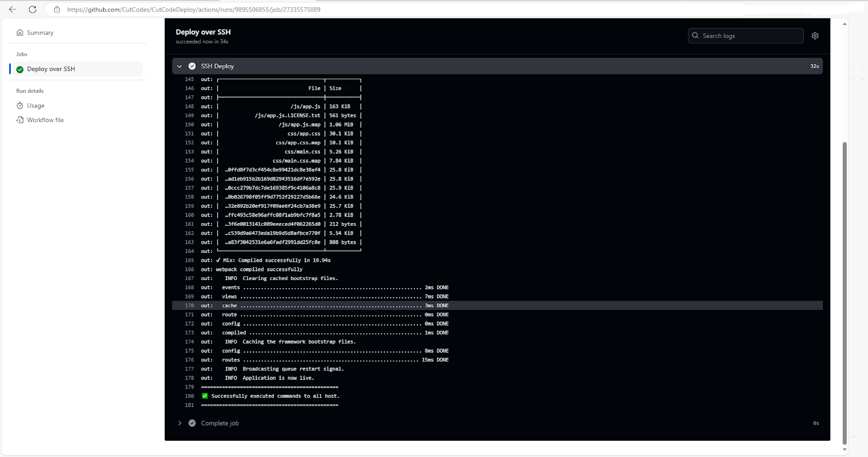Open Usage stopwatch icon
This screenshot has height=457, width=868.
click(x=20, y=106)
